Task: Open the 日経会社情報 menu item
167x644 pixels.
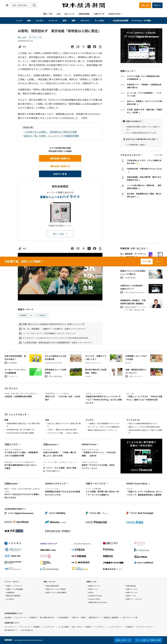Action: 84,14
